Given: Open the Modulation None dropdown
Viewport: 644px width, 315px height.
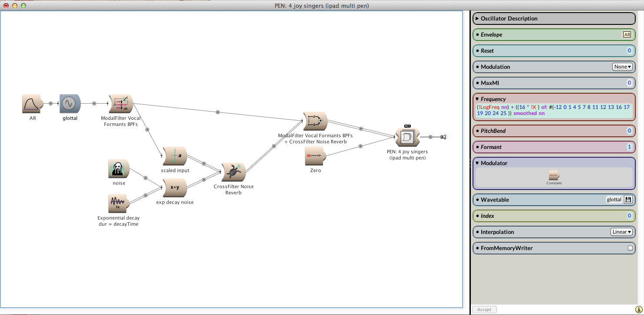Looking at the screenshot, I should tap(622, 67).
